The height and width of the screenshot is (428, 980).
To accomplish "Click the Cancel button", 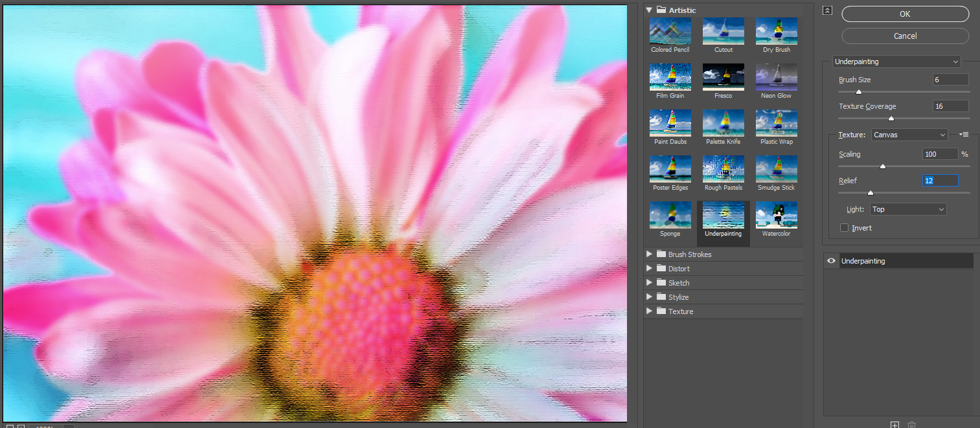I will coord(905,36).
